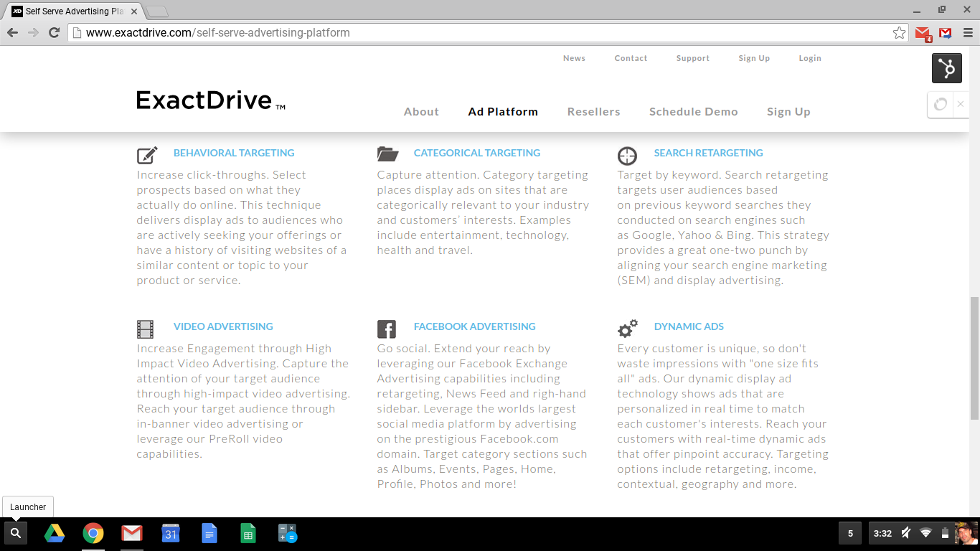Reload the page

coord(54,32)
